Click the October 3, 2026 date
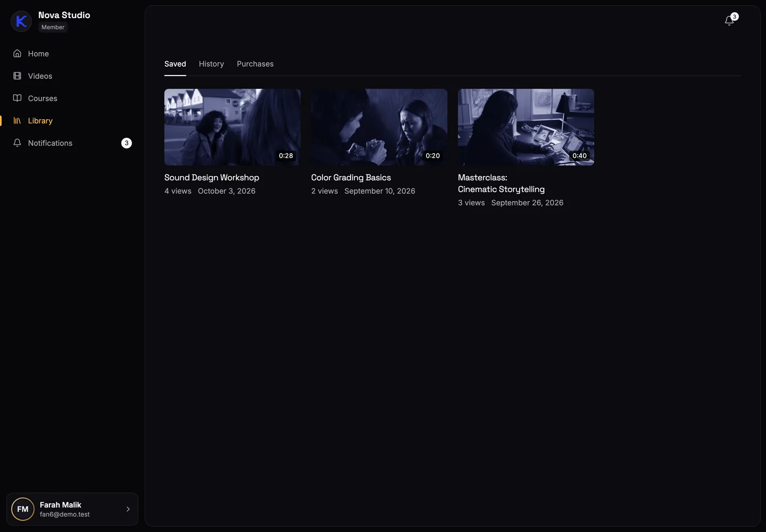This screenshot has width=766, height=532. coord(227,191)
